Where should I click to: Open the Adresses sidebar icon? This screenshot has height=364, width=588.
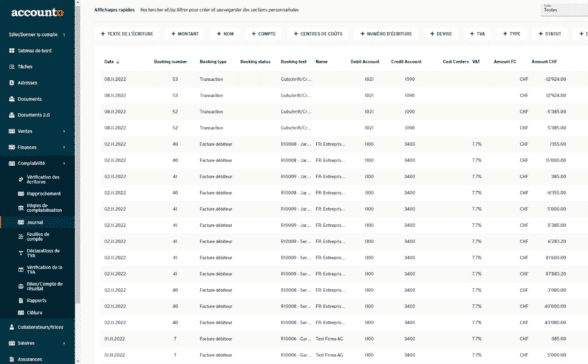click(12, 82)
